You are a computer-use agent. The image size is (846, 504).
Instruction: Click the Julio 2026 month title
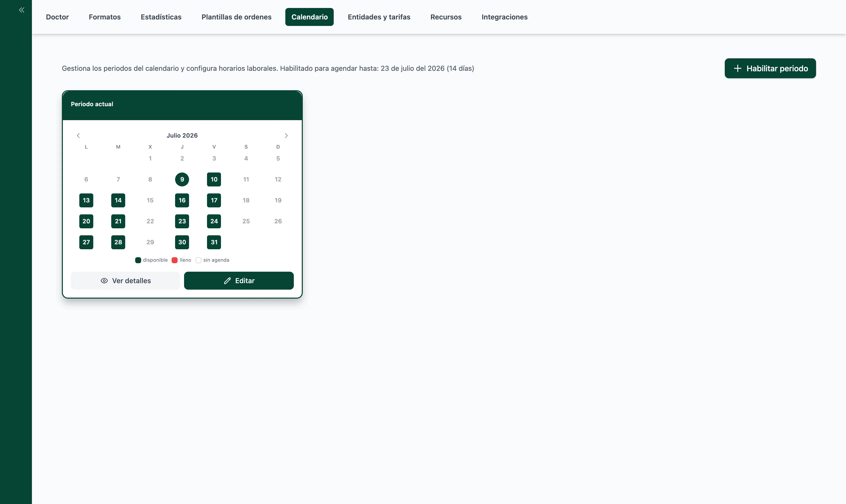pyautogui.click(x=182, y=136)
